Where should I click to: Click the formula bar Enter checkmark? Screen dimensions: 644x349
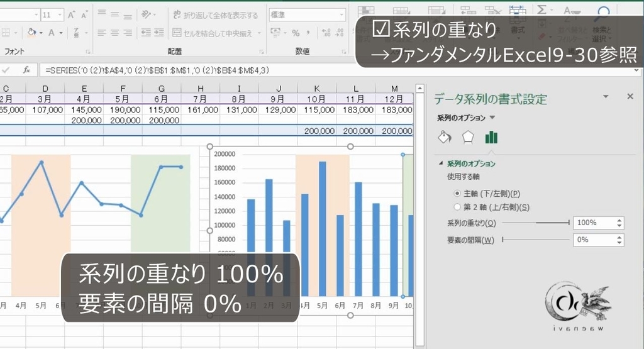(x=6, y=70)
